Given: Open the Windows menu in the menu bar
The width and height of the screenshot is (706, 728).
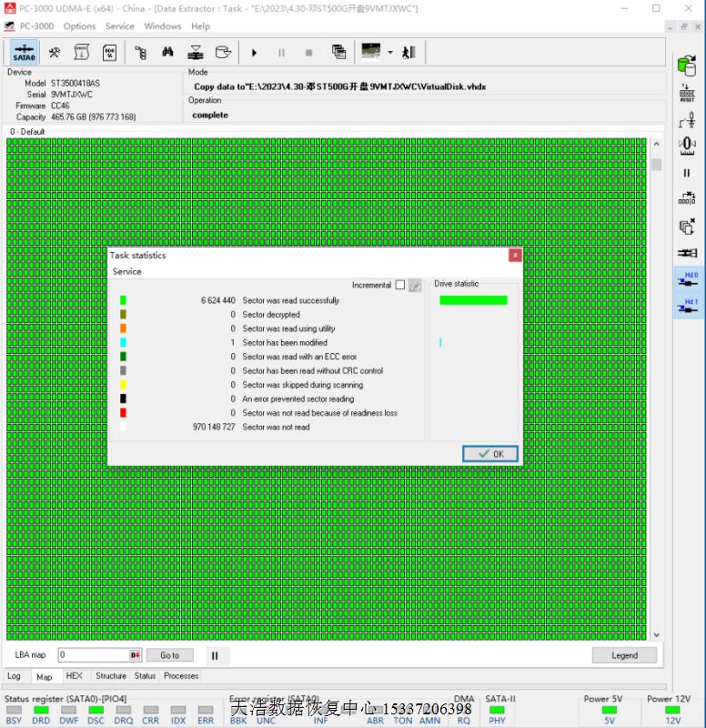Looking at the screenshot, I should point(163,26).
